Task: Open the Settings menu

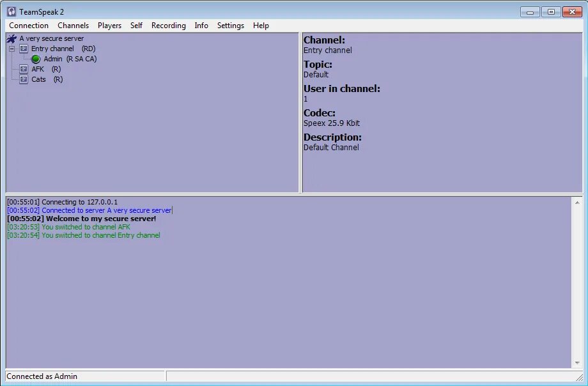Action: tap(230, 26)
